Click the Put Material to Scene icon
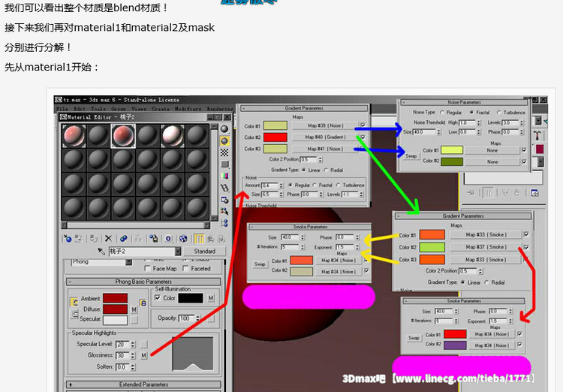The height and width of the screenshot is (392, 563). pyautogui.click(x=79, y=239)
